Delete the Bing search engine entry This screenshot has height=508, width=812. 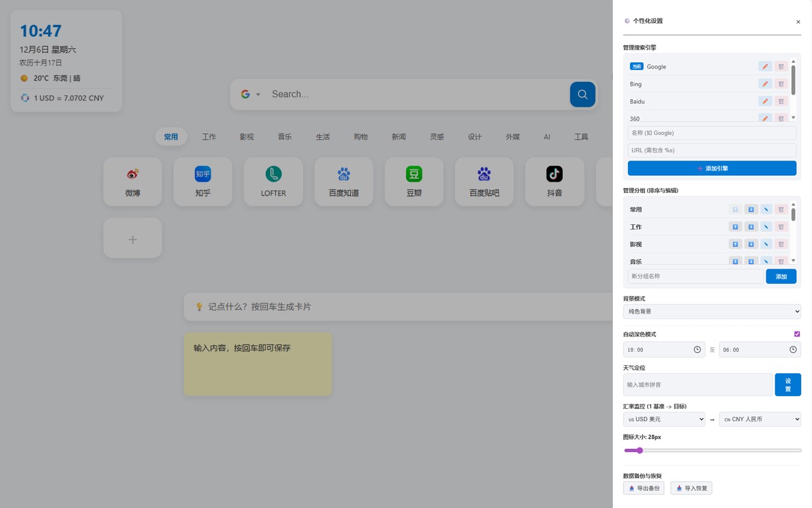pyautogui.click(x=781, y=84)
